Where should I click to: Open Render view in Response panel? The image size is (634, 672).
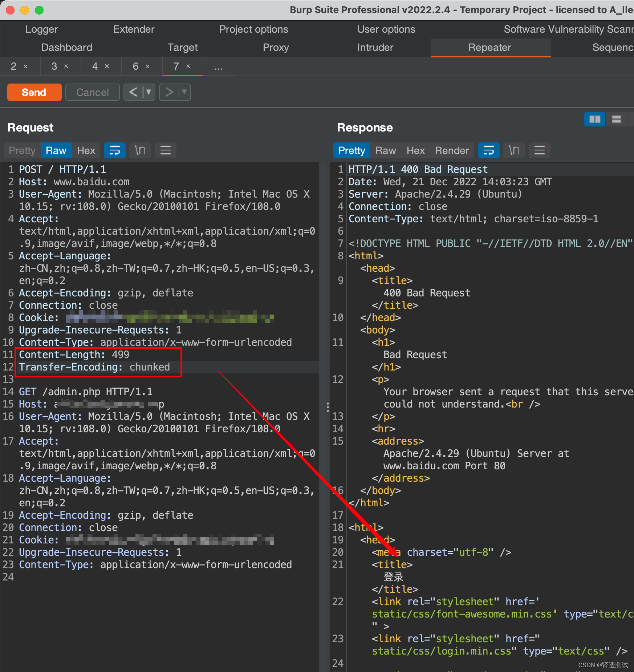coord(452,150)
